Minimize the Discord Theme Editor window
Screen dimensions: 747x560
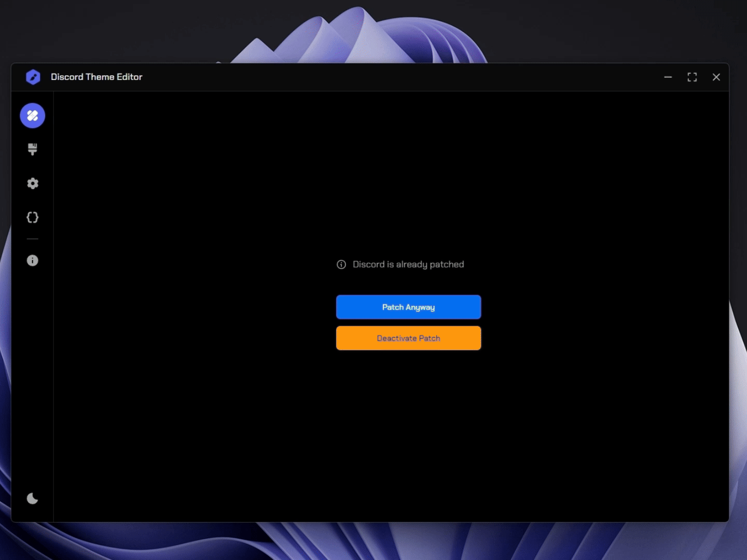click(668, 77)
